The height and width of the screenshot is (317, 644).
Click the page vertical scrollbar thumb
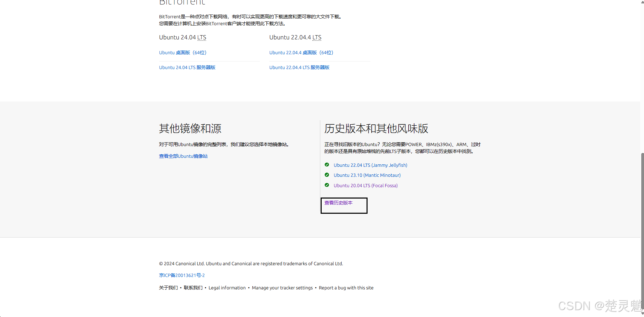click(x=642, y=231)
